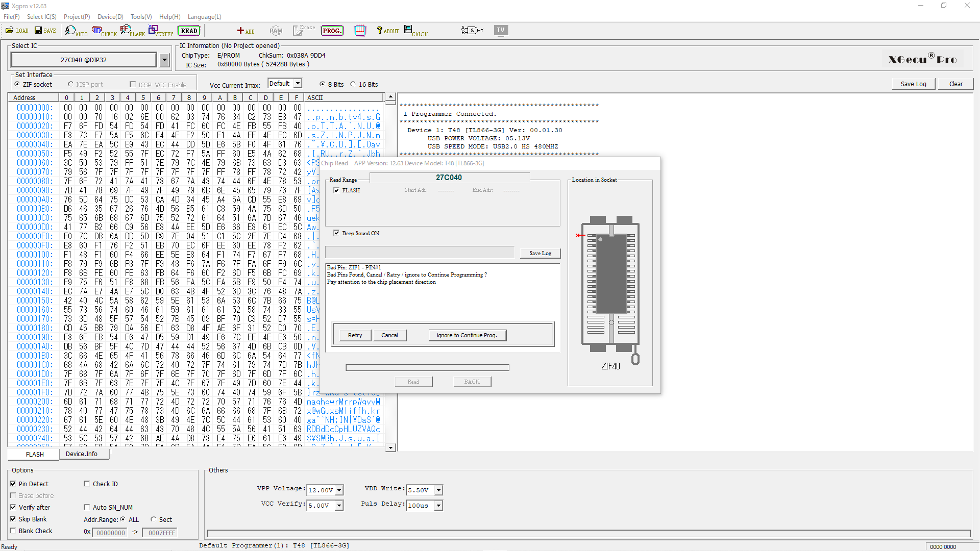Click the SAVE toolbar icon

[x=45, y=31]
